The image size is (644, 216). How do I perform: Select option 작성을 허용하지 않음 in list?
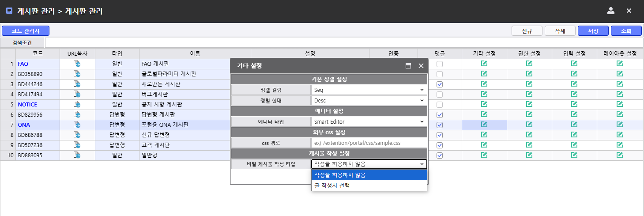tap(369, 175)
